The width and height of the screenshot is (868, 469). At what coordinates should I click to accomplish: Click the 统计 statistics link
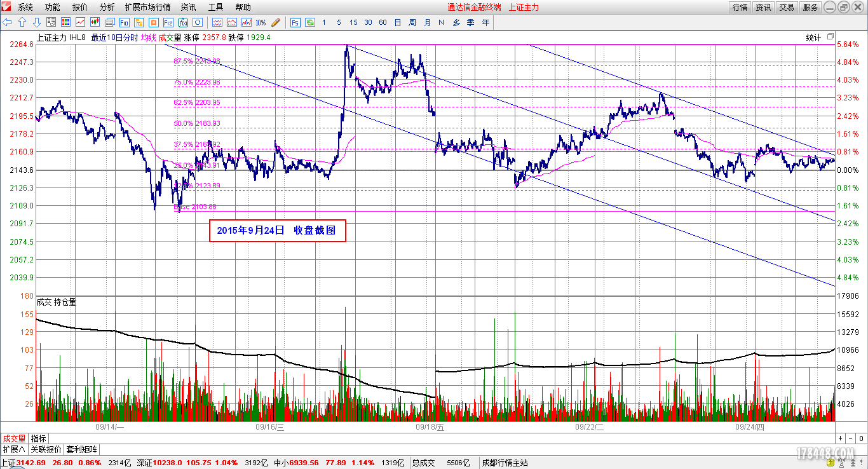813,37
